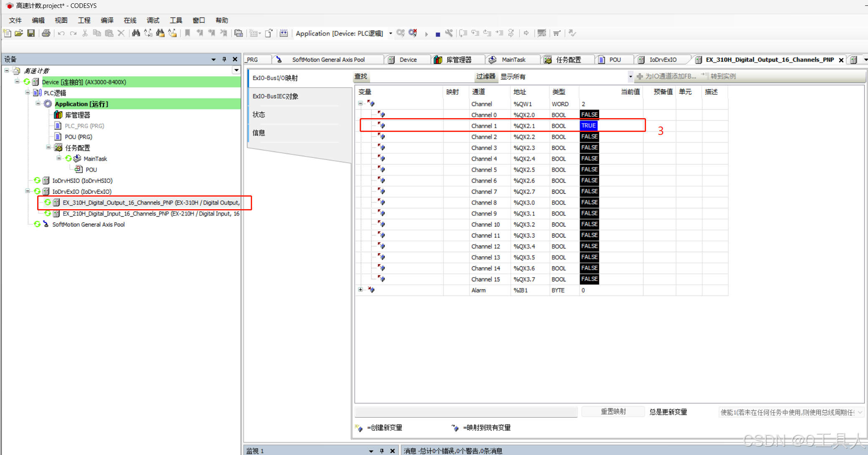Click the Open folder toolbar icon

tap(19, 33)
